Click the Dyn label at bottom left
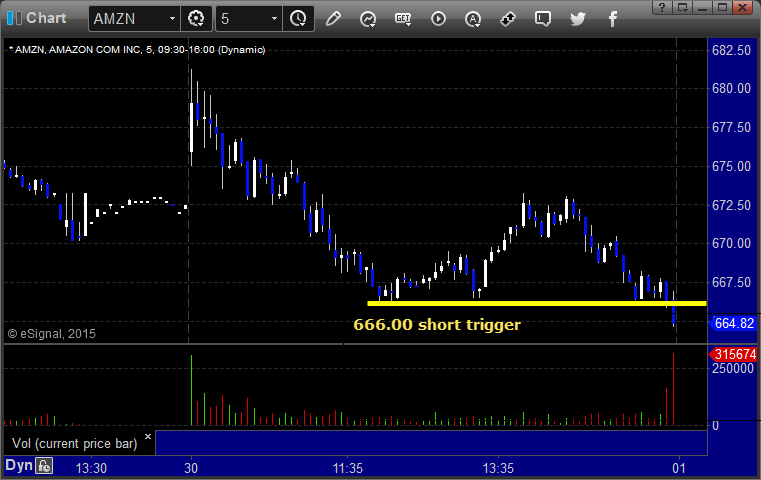Image resolution: width=761 pixels, height=480 pixels. point(19,465)
